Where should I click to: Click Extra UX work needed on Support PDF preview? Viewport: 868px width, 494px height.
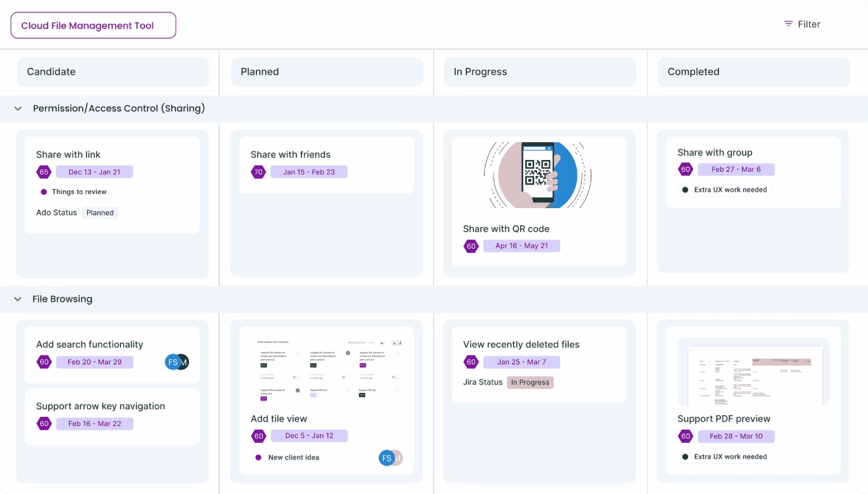click(x=725, y=457)
